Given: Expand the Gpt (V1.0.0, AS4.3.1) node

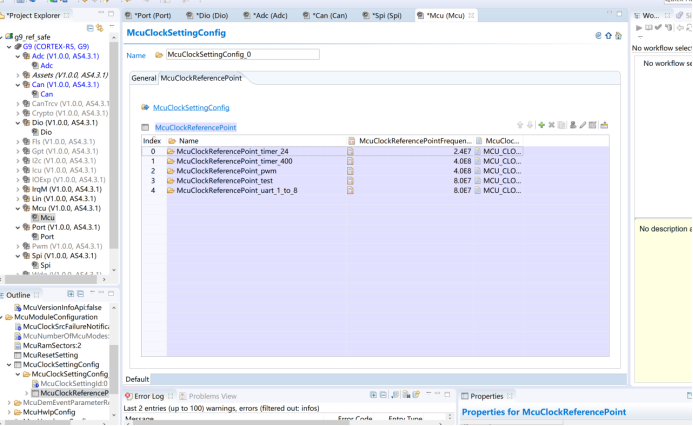Looking at the screenshot, I should 18,151.
